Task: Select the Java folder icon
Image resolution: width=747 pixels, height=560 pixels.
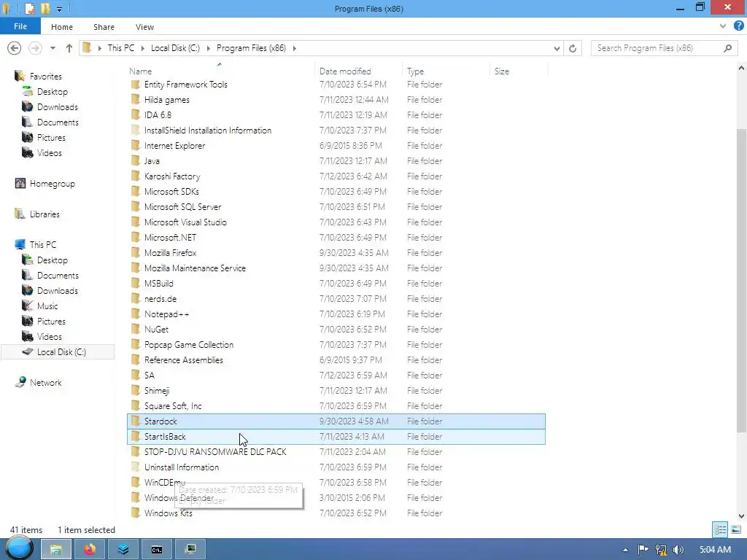Action: 136,161
